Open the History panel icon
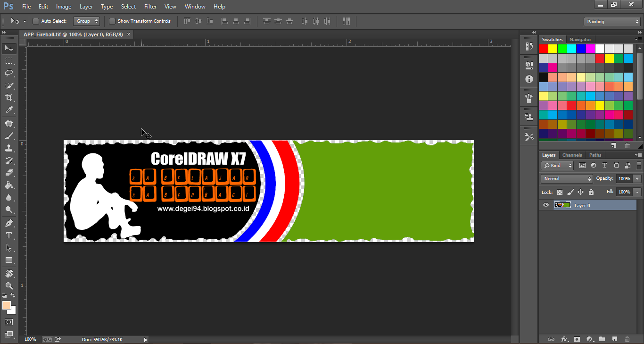Viewport: 644px width, 344px height. coord(529,47)
